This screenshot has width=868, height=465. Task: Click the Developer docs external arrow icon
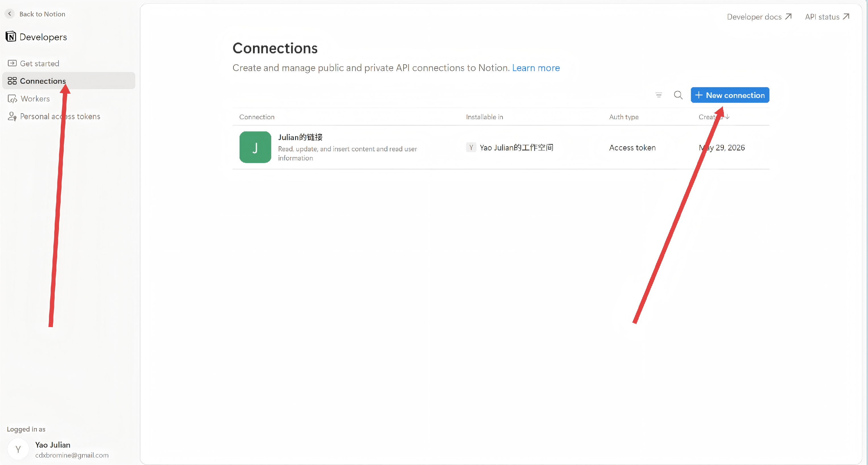pyautogui.click(x=788, y=16)
